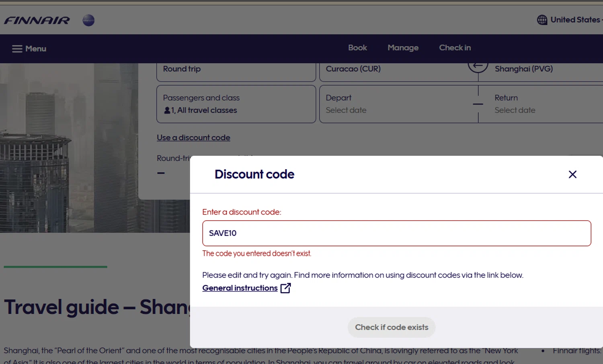The width and height of the screenshot is (603, 364).
Task: Click the oneworld alliance badge
Action: 88,20
